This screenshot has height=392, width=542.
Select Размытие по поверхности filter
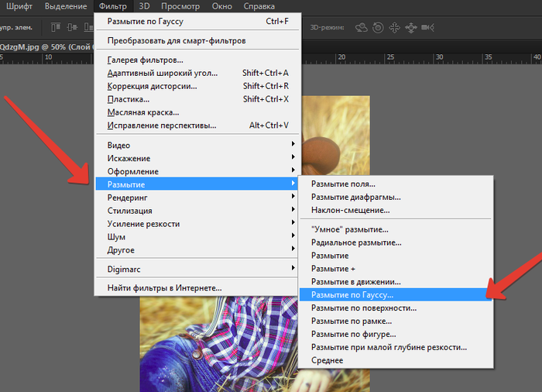point(396,308)
